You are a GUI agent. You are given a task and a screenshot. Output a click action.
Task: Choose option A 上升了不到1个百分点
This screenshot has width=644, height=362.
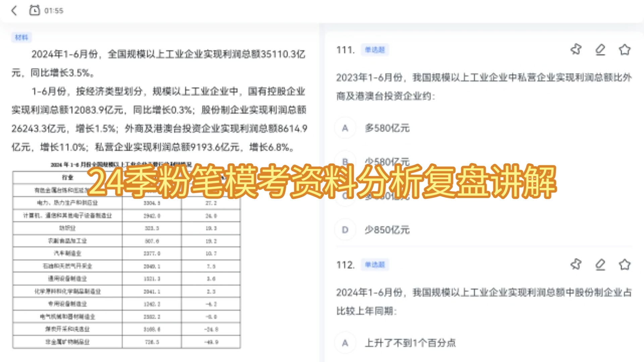396,343
